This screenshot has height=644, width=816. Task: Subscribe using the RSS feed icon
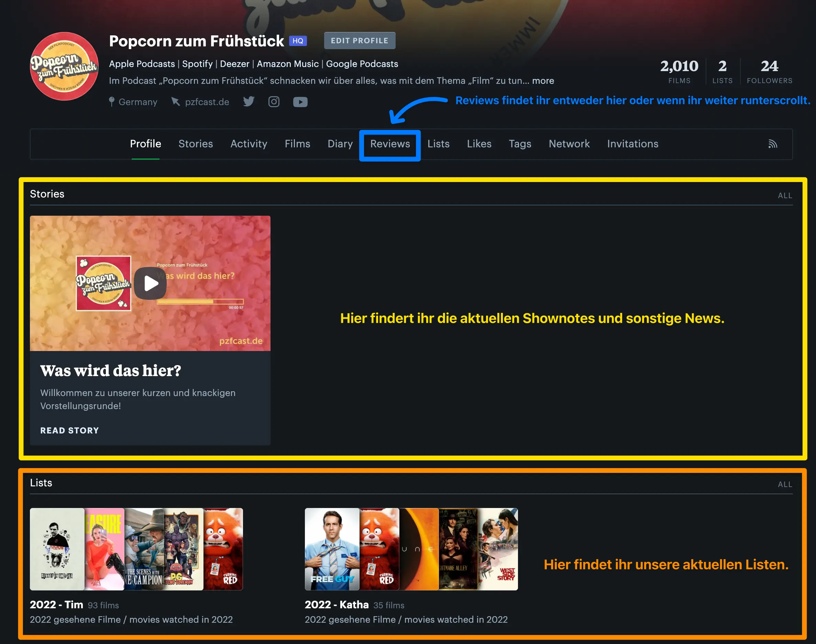[x=773, y=144]
